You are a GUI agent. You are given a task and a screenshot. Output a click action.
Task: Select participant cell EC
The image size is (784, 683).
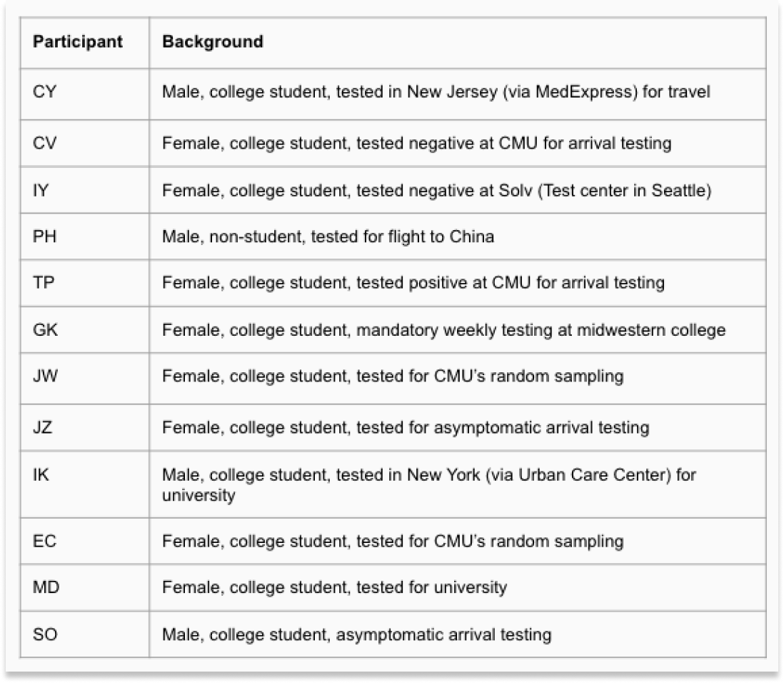pos(44,541)
